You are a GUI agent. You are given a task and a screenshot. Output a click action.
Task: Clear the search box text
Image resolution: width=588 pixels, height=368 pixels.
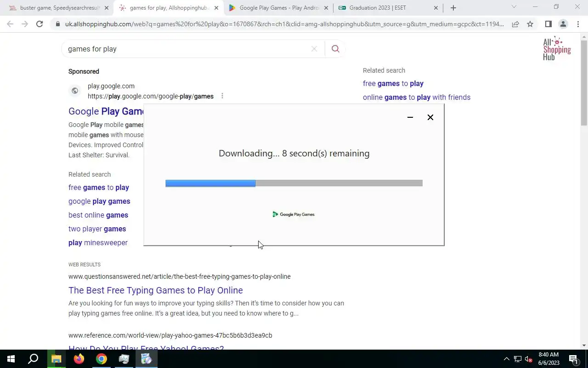314,49
